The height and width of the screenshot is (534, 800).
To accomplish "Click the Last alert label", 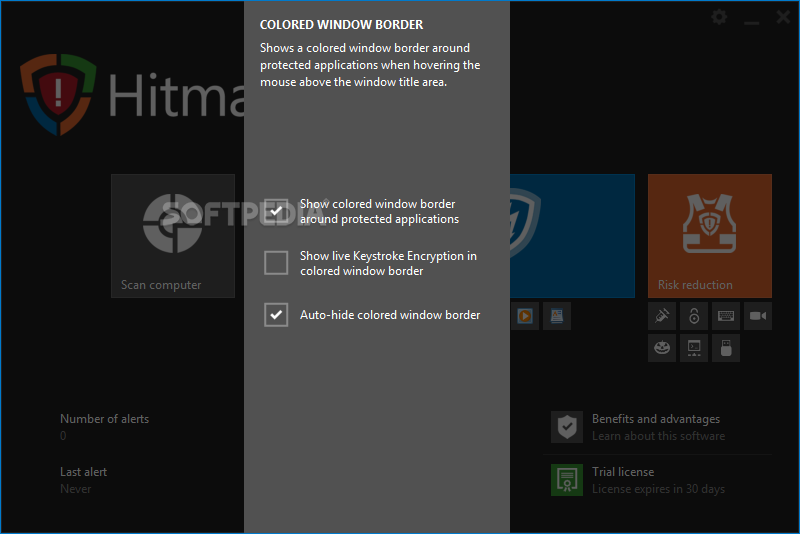I will (x=84, y=472).
